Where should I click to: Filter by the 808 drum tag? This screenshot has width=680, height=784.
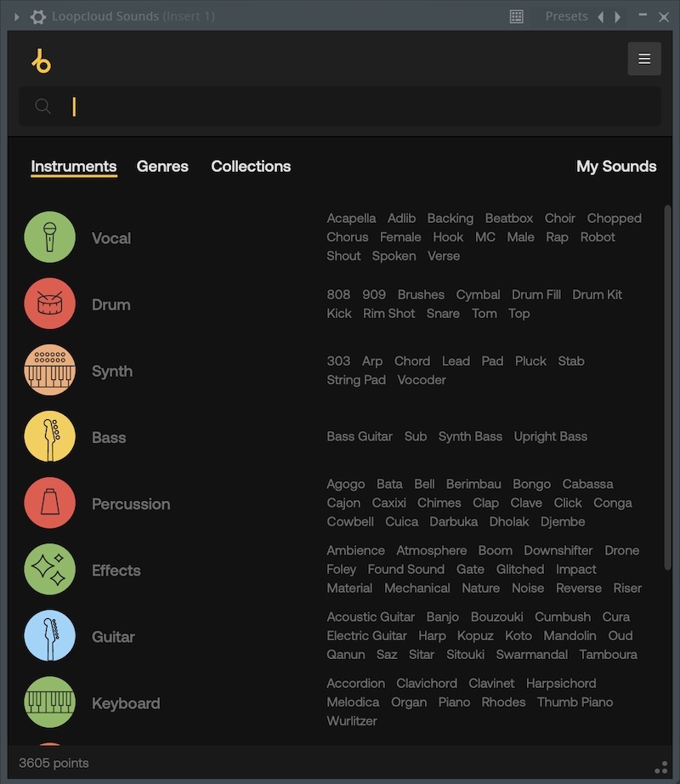tap(338, 295)
